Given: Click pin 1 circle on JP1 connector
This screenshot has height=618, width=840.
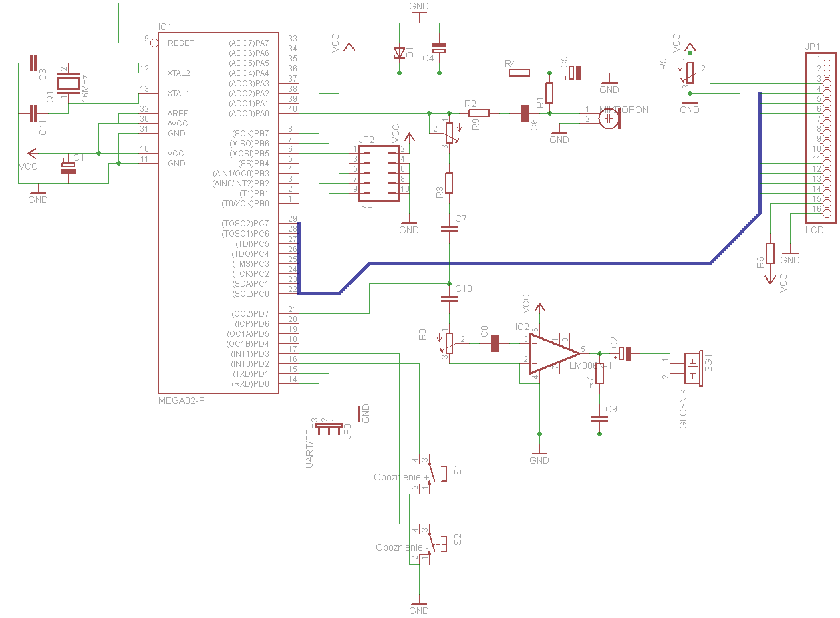Looking at the screenshot, I should (x=827, y=63).
